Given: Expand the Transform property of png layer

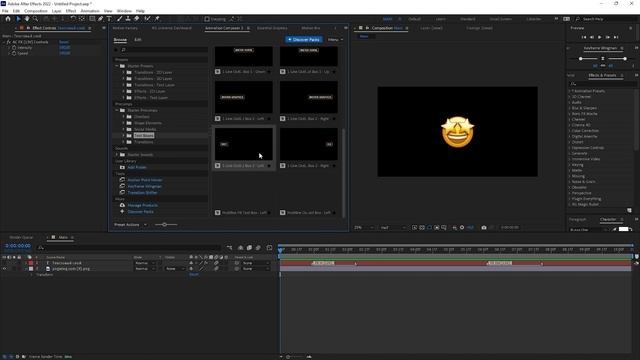Looking at the screenshot, I should pyautogui.click(x=31, y=275).
